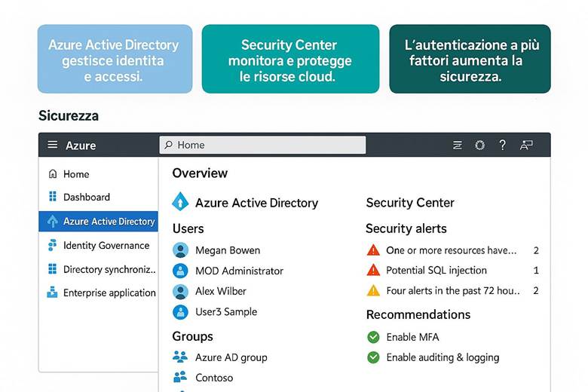Open the MOD Administrator user entry
The width and height of the screenshot is (588, 392).
pyautogui.click(x=239, y=271)
